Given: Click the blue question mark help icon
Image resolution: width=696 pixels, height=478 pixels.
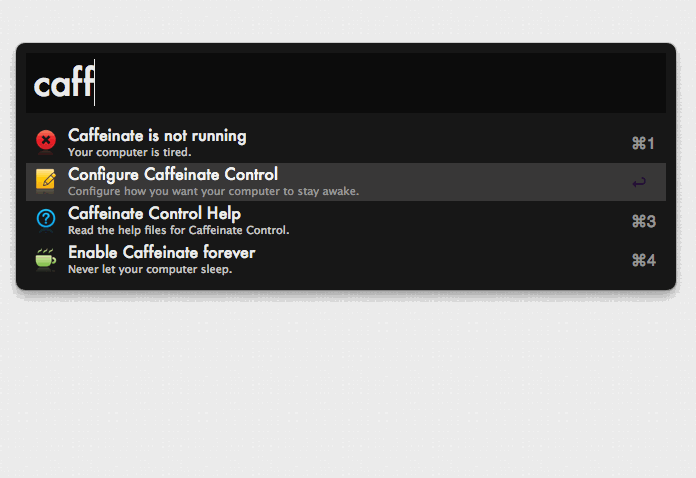Looking at the screenshot, I should [46, 219].
